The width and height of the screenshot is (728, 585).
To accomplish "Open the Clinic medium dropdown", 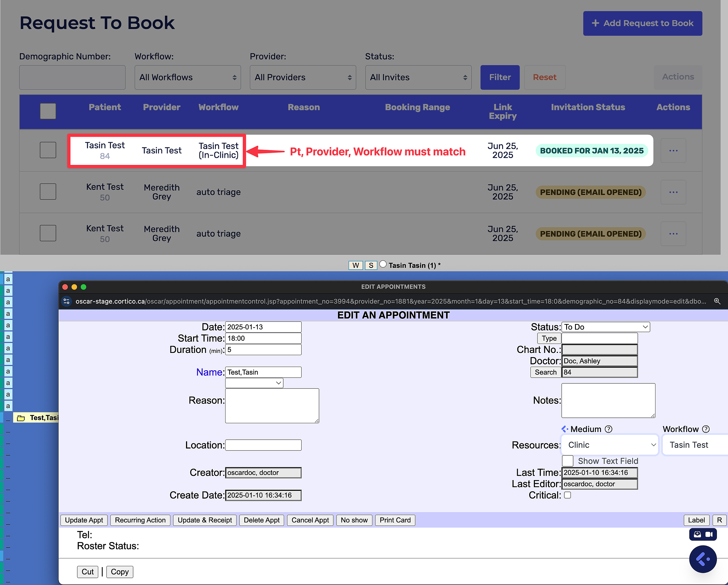I will pos(610,445).
